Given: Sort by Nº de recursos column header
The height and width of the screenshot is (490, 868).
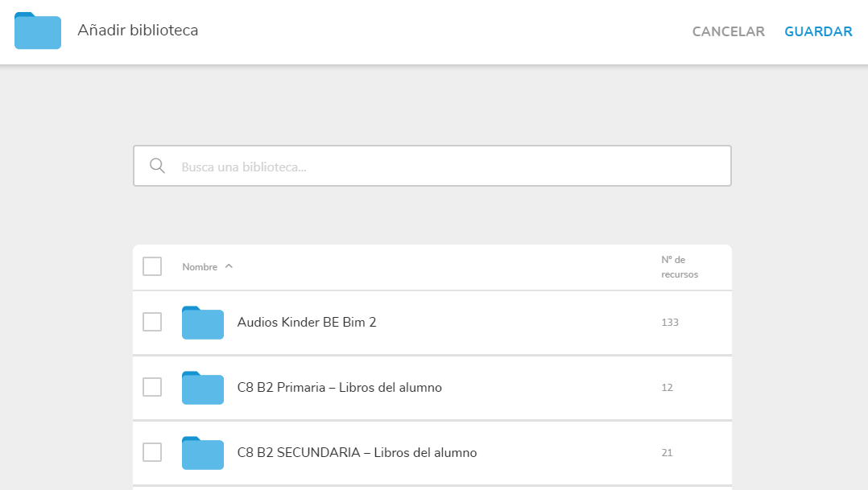Looking at the screenshot, I should click(x=679, y=267).
